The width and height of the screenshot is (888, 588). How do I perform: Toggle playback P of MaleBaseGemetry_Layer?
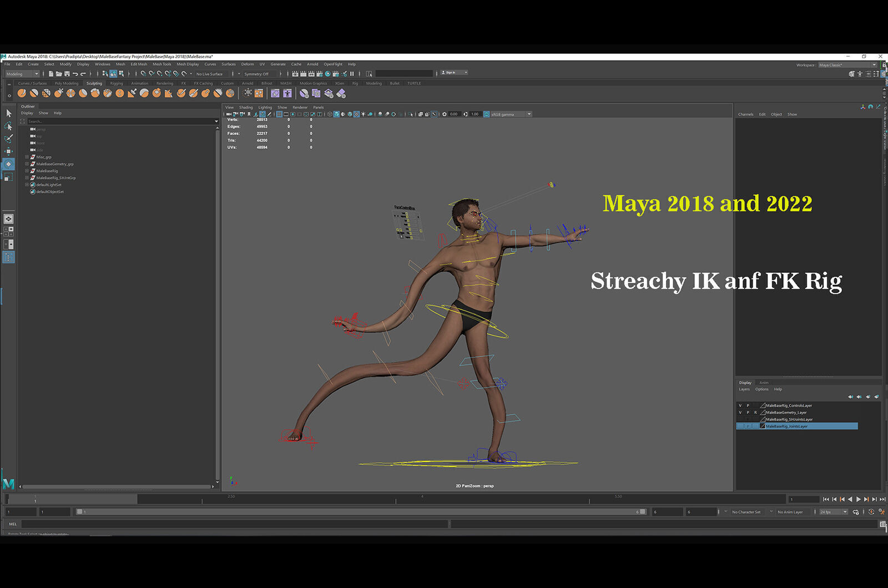(x=748, y=413)
